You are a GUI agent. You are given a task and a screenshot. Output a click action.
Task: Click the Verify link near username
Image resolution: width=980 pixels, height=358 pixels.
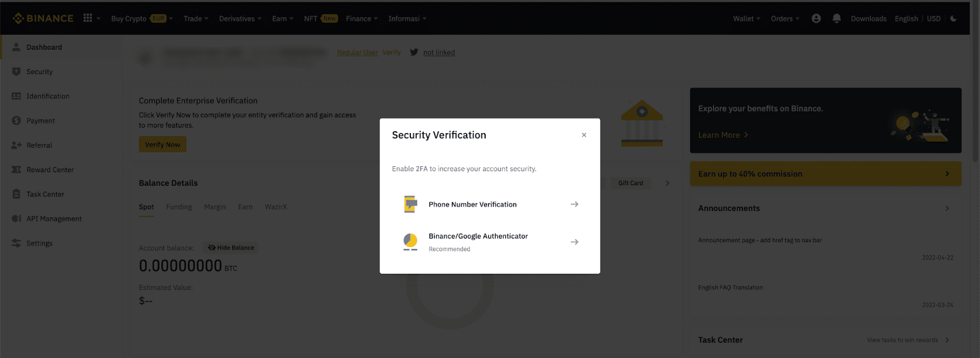pos(391,53)
